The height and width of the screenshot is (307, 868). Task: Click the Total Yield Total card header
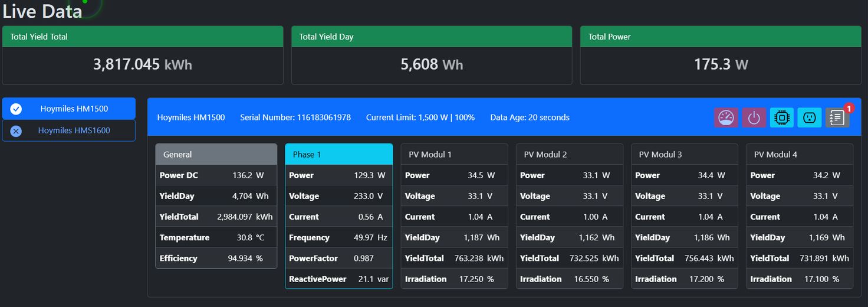[x=143, y=37]
